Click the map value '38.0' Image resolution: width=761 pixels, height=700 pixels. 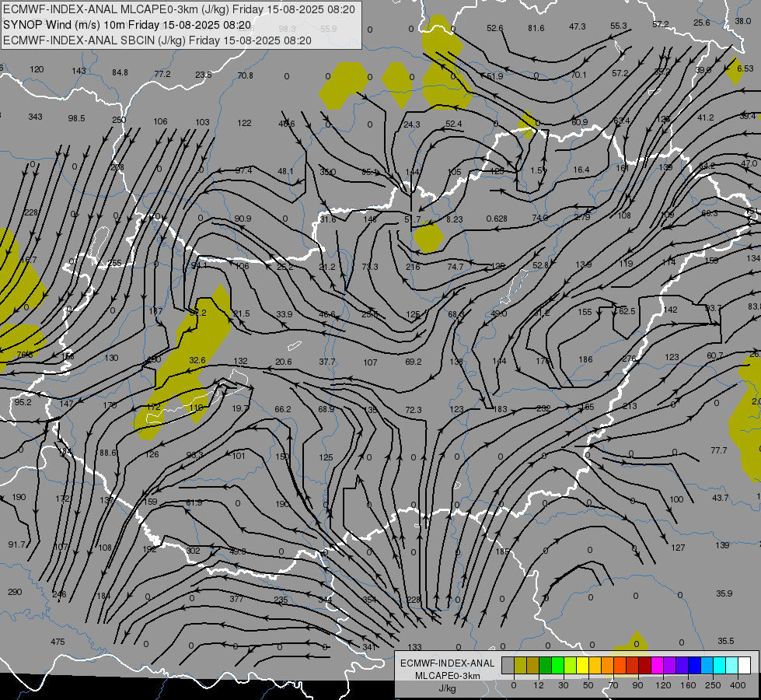pyautogui.click(x=742, y=21)
